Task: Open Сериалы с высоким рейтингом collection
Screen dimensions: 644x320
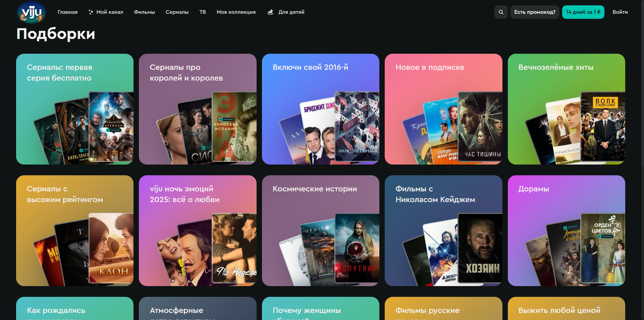Action: click(75, 230)
